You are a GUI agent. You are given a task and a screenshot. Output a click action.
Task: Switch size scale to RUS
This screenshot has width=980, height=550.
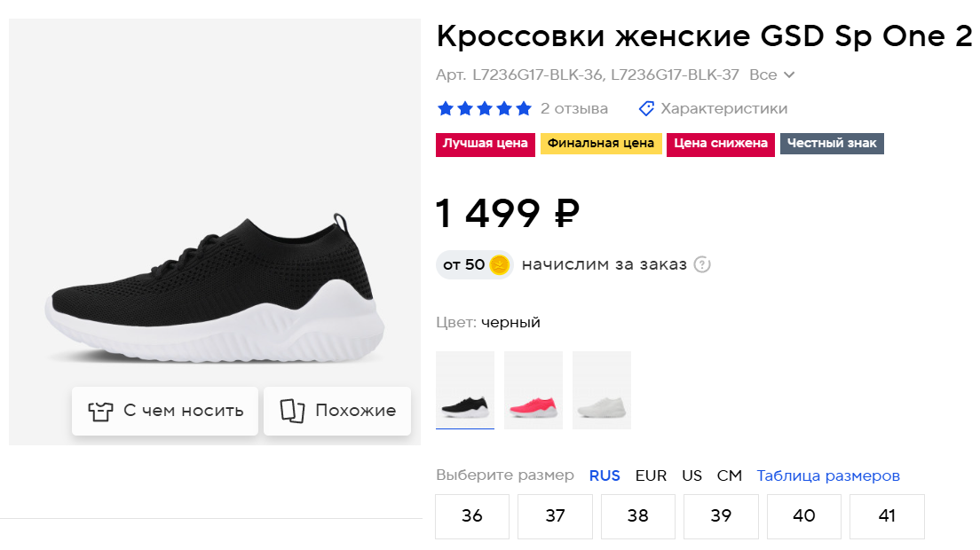[x=605, y=475]
